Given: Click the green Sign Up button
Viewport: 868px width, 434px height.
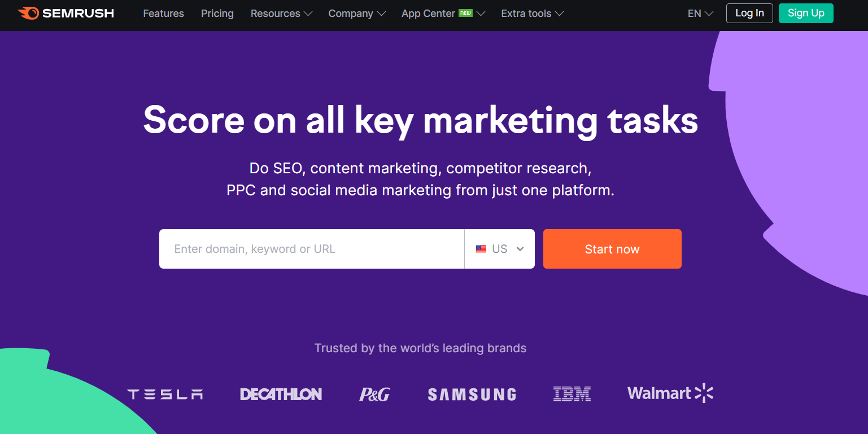Looking at the screenshot, I should coord(806,13).
